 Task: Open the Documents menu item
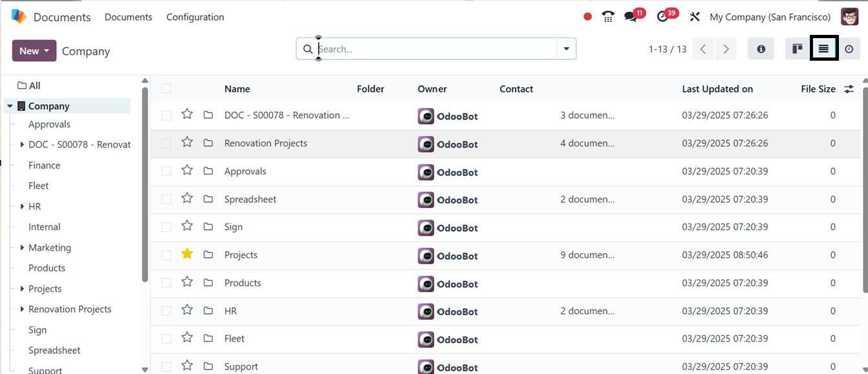click(128, 17)
